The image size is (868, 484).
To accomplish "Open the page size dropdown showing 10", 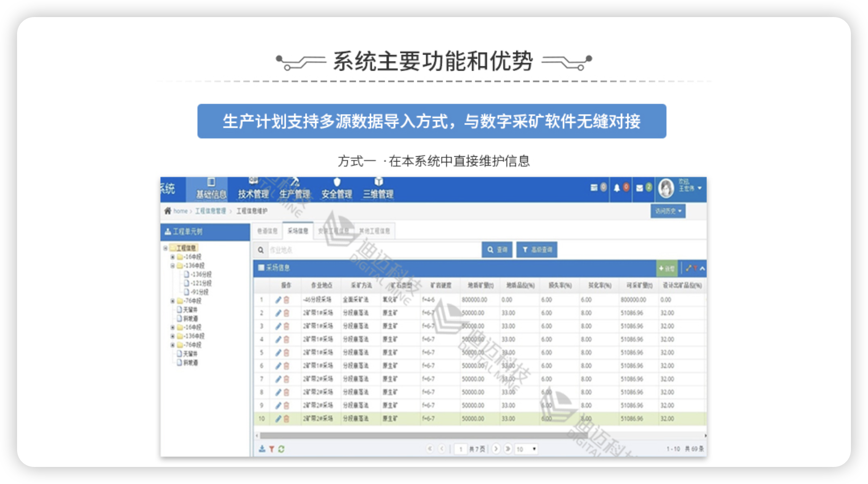I will 526,449.
